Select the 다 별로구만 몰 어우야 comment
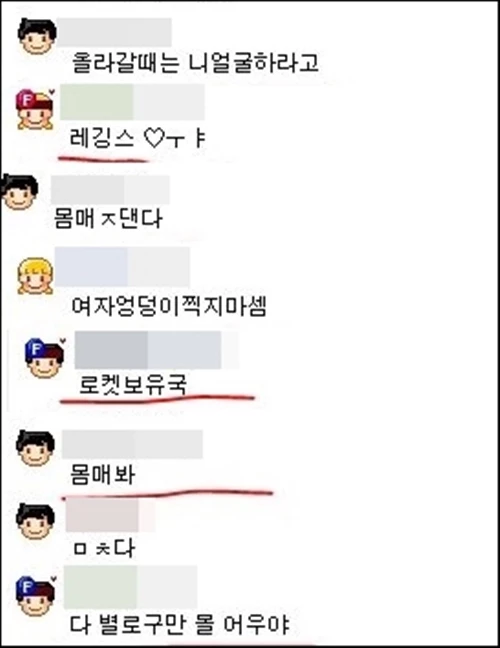500x648 pixels. tap(179, 625)
